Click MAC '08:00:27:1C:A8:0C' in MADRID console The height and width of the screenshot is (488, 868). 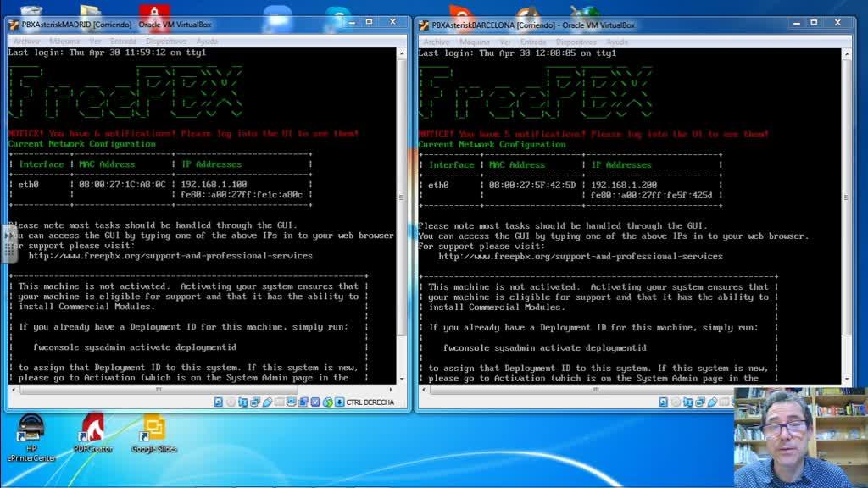pos(122,184)
